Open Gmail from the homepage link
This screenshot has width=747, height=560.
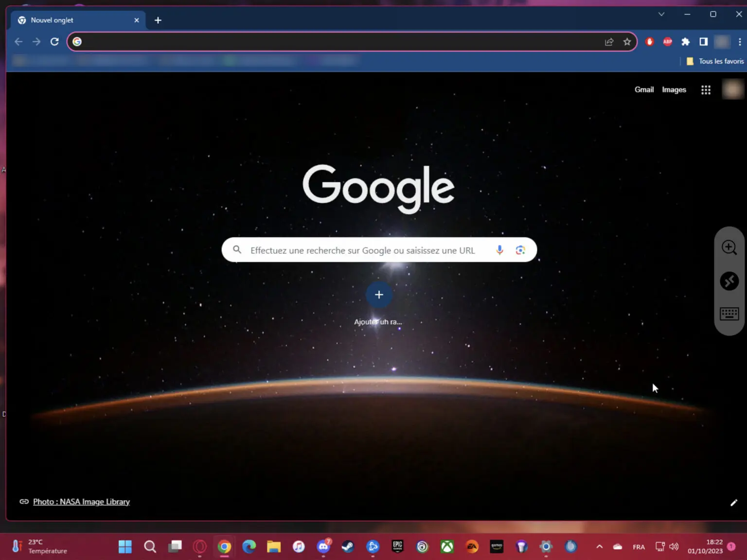(x=644, y=89)
